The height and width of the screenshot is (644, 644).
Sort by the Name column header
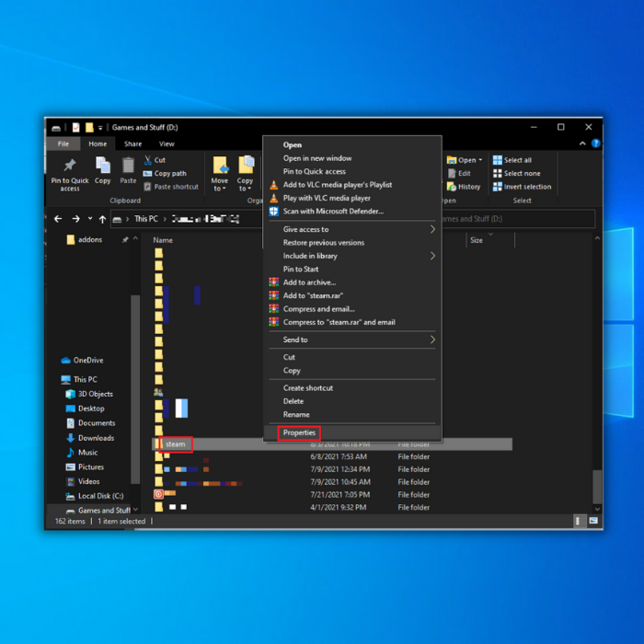(163, 240)
